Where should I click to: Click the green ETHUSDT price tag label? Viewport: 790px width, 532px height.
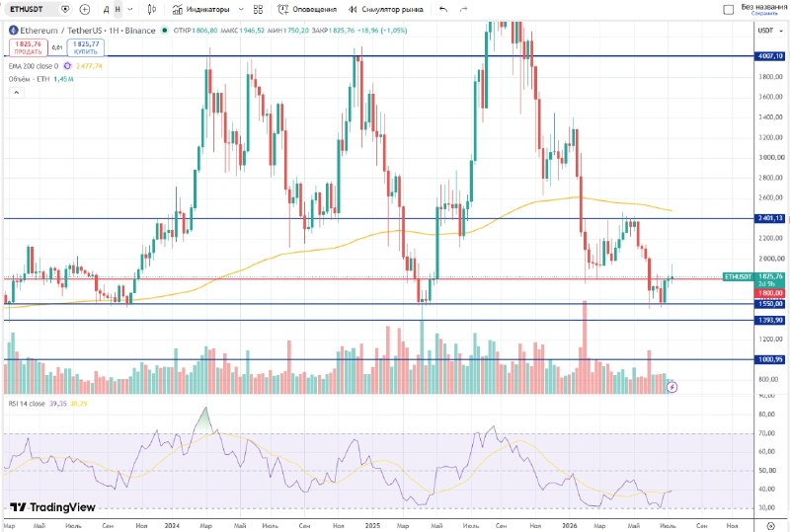pyautogui.click(x=738, y=276)
